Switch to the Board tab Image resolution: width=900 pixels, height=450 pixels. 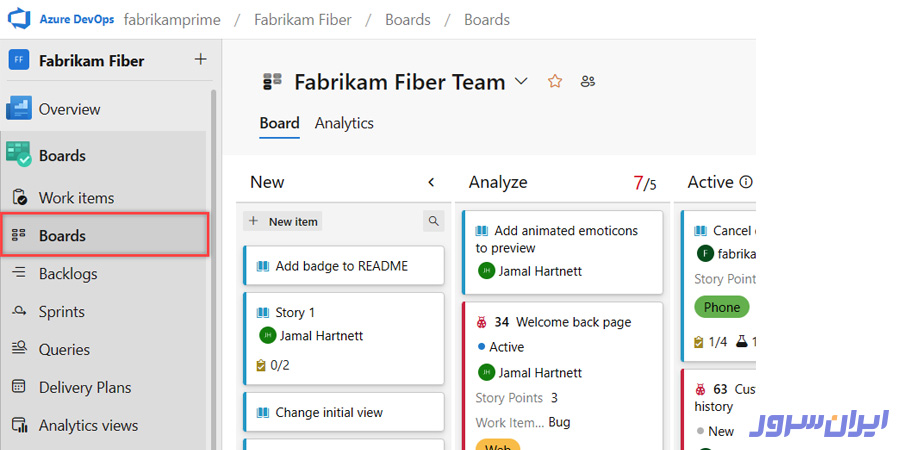pos(280,123)
